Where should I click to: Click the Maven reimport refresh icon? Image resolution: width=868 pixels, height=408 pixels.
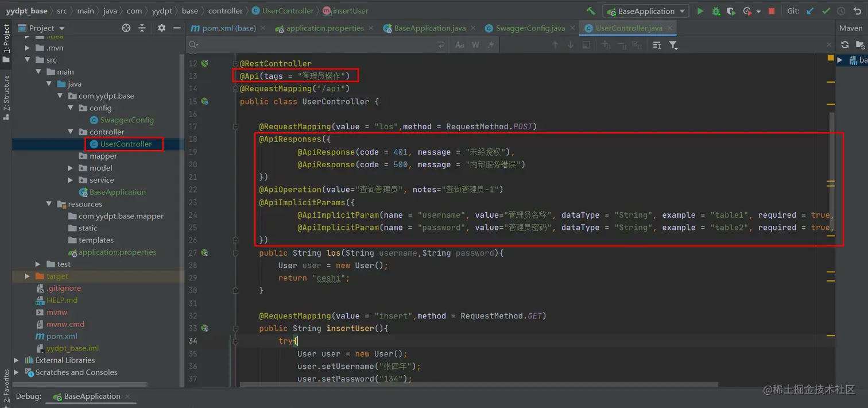844,45
